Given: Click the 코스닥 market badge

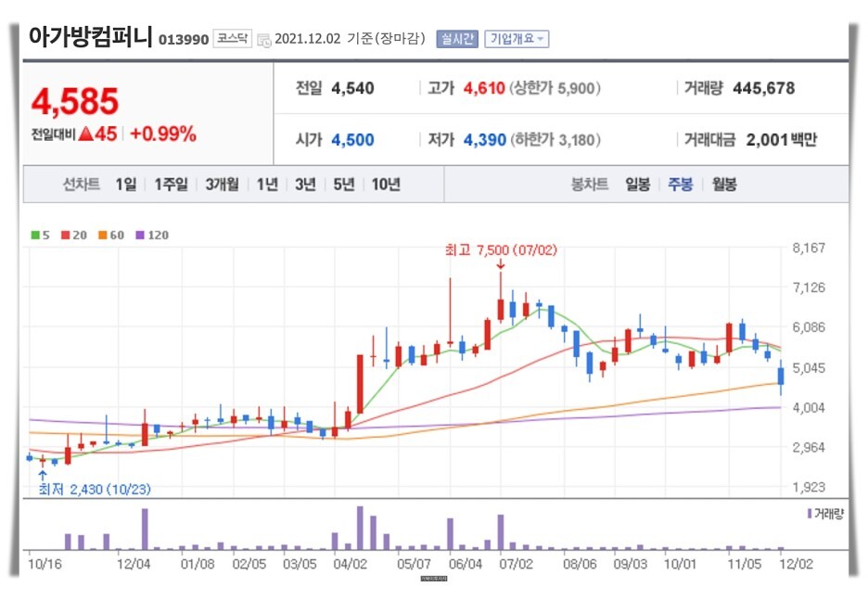Looking at the screenshot, I should (x=232, y=38).
